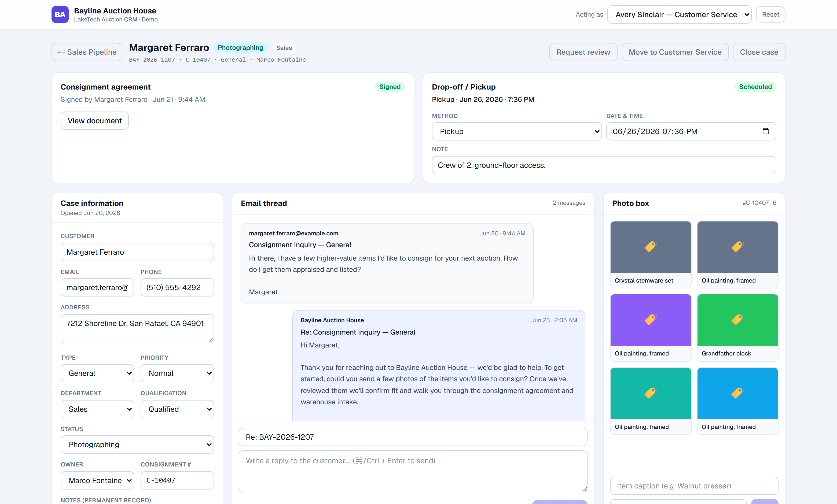Viewport: 837px width, 504px height.
Task: Open the Department dropdown showing Sales
Action: (97, 409)
